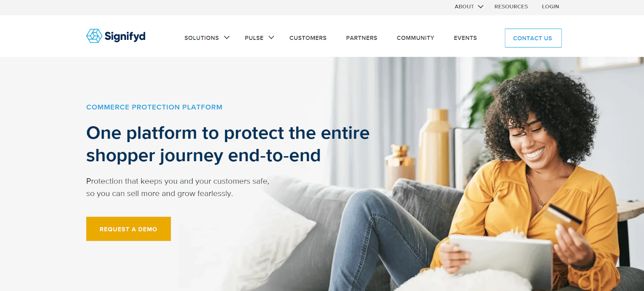The height and width of the screenshot is (291, 644).
Task: Expand the Solutions dropdown chevron
Action: [x=227, y=37]
